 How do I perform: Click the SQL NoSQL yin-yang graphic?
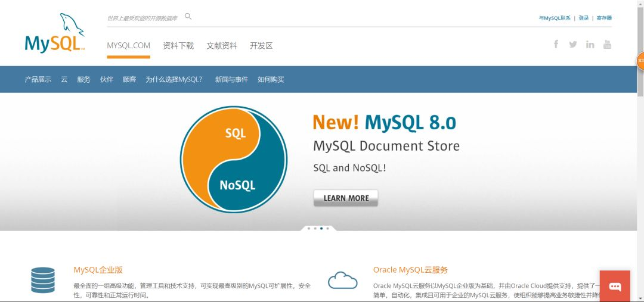tap(234, 159)
